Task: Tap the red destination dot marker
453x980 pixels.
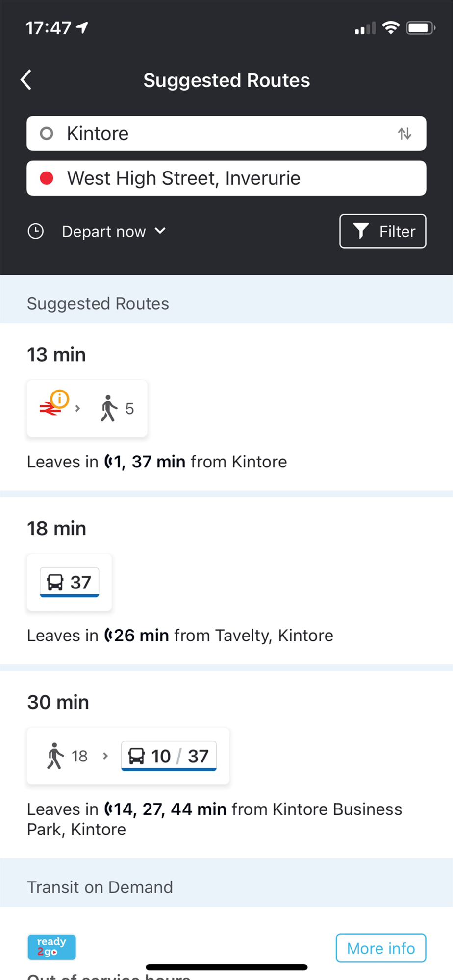Action: tap(47, 178)
